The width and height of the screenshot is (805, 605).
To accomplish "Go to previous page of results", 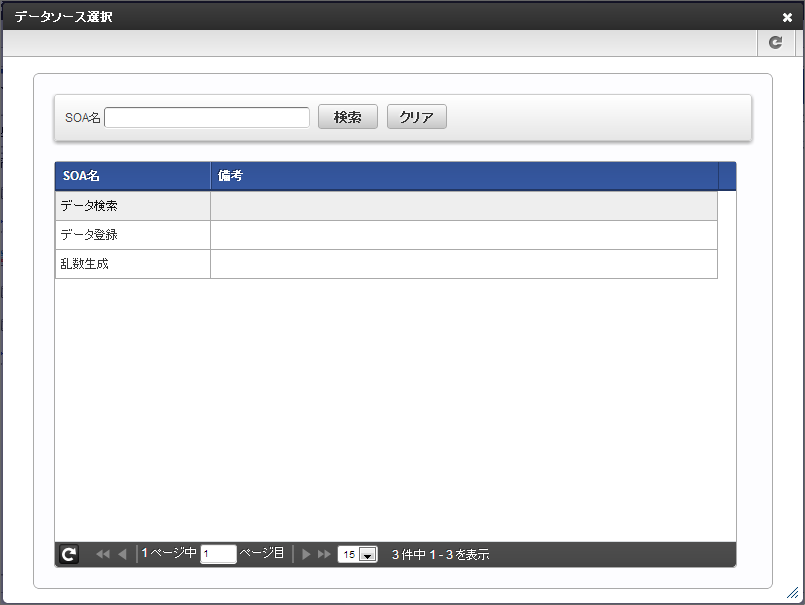I will [x=122, y=554].
